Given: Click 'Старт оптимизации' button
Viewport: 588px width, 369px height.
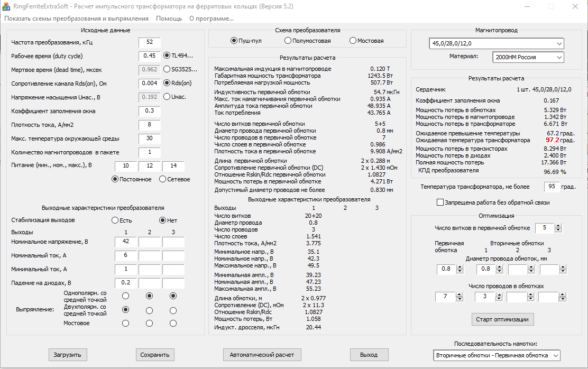Looking at the screenshot, I should 502,319.
